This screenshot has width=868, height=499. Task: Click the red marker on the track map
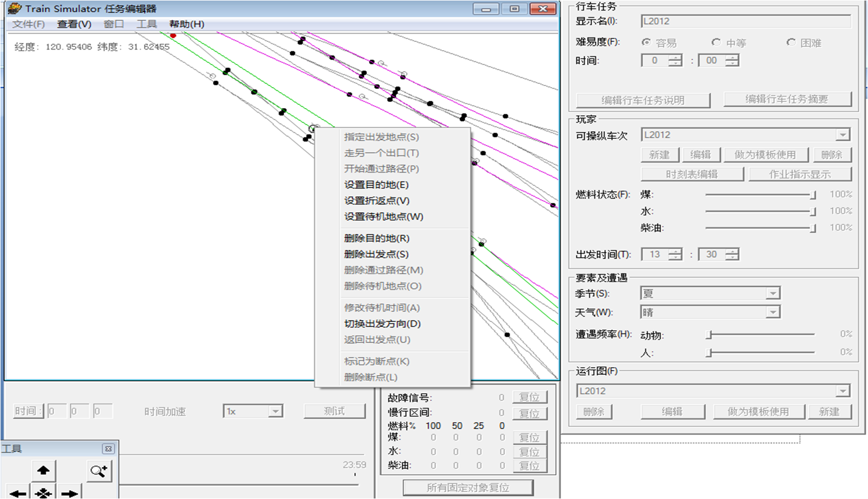pyautogui.click(x=173, y=36)
